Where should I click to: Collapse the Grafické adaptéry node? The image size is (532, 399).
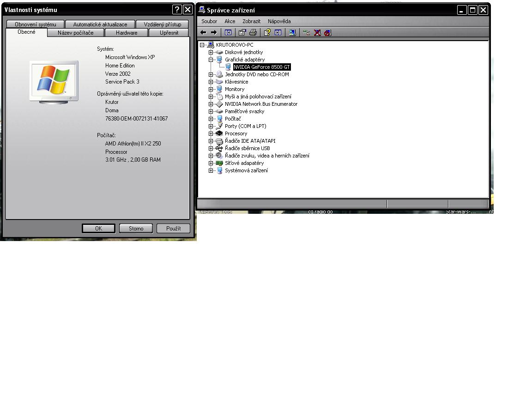click(x=211, y=60)
